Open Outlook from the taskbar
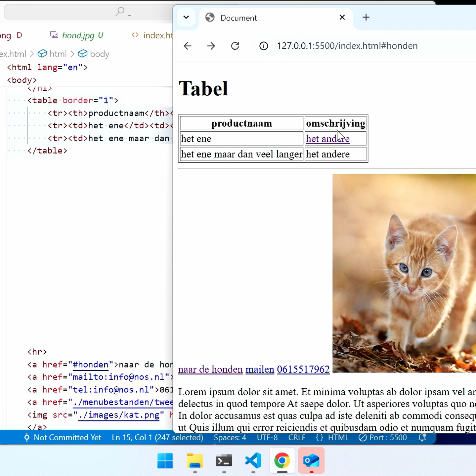Screen dimensions: 476x476 point(311,460)
